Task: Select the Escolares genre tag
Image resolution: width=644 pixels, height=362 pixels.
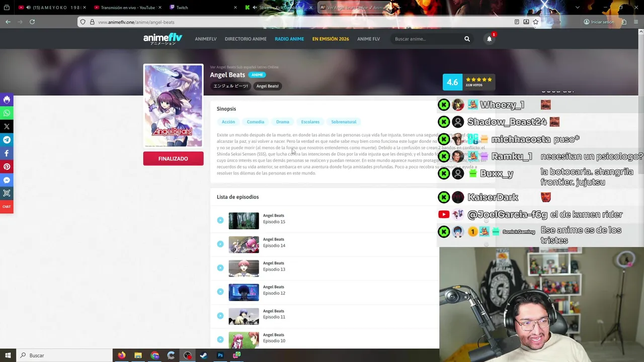Action: 310,122
